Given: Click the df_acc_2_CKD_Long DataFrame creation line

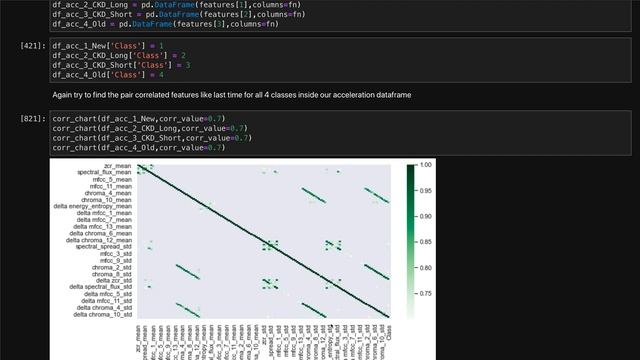Looking at the screenshot, I should (x=177, y=5).
